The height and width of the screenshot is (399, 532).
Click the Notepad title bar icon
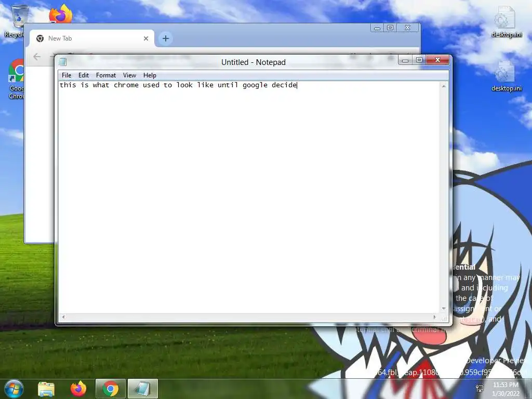[62, 62]
